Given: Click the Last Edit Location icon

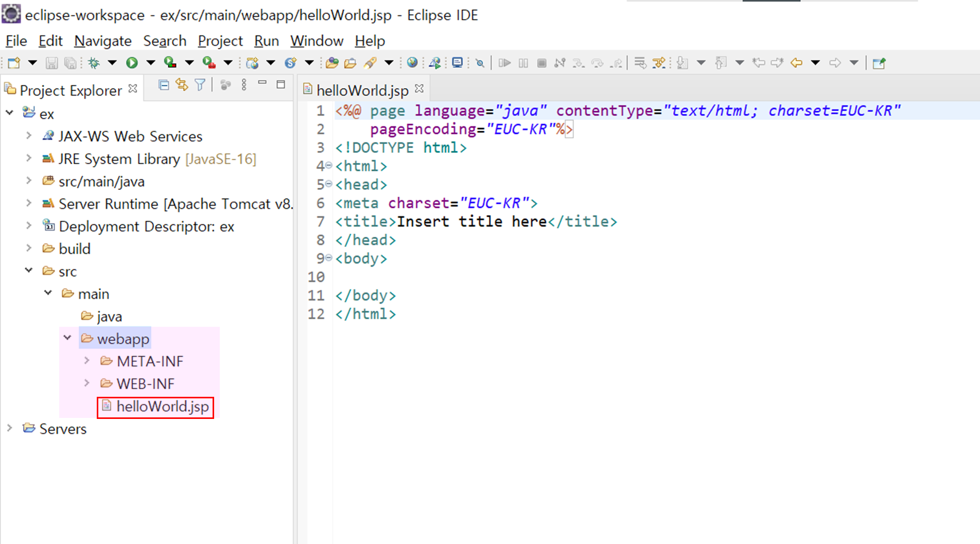Looking at the screenshot, I should pyautogui.click(x=758, y=63).
